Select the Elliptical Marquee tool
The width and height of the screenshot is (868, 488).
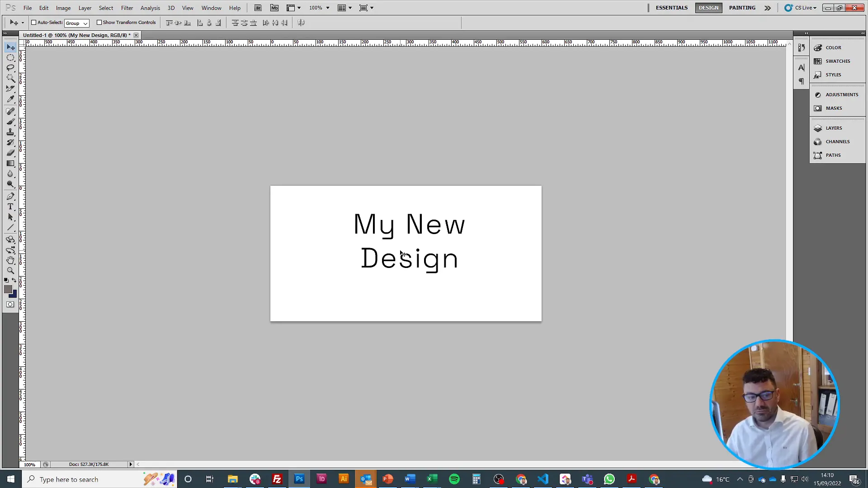[10, 57]
